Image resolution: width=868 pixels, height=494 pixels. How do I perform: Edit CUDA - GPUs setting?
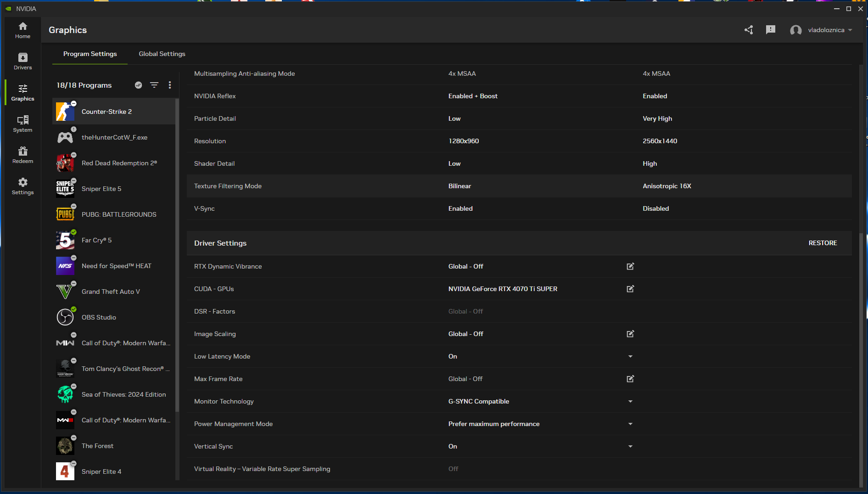pyautogui.click(x=630, y=289)
